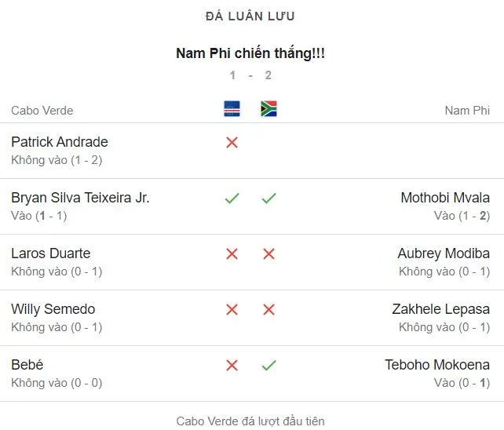504x430 pixels.
Task: Open player Bryan Silva Teixeira Jr.
Action: coord(80,198)
